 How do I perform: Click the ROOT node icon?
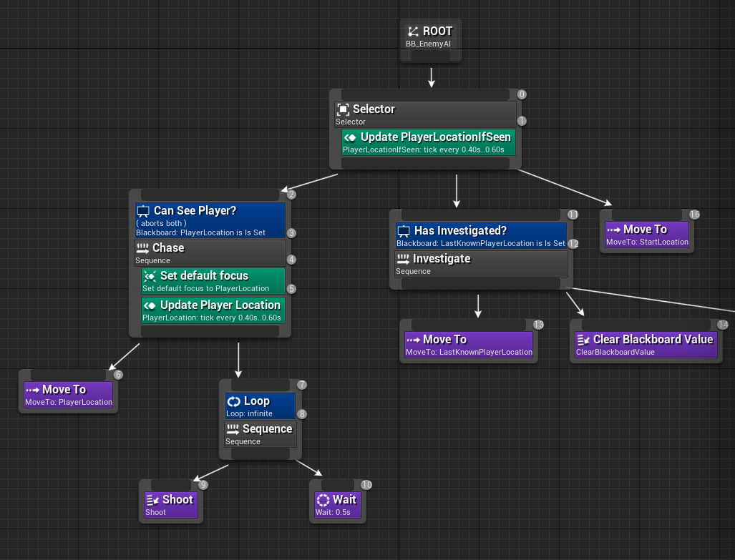click(413, 31)
